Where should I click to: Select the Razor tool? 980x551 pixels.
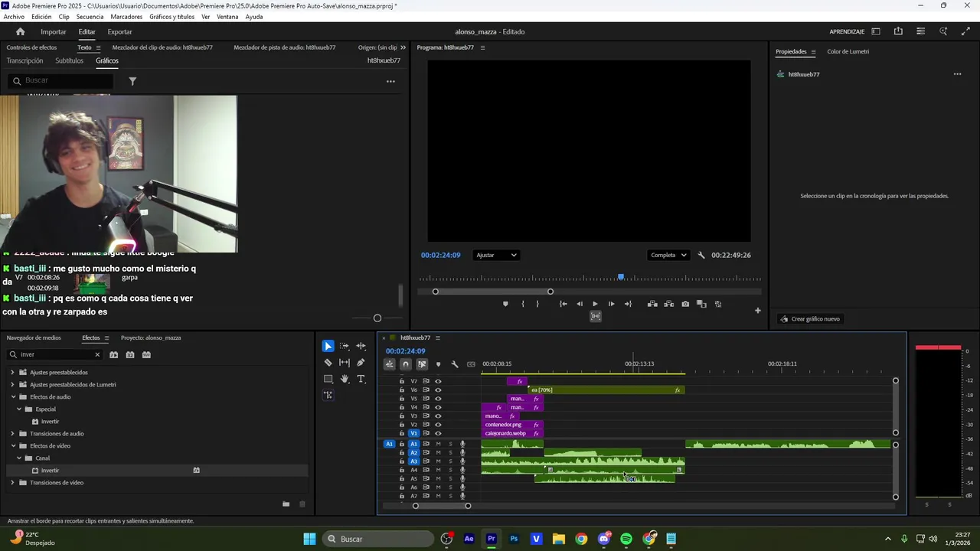(328, 363)
